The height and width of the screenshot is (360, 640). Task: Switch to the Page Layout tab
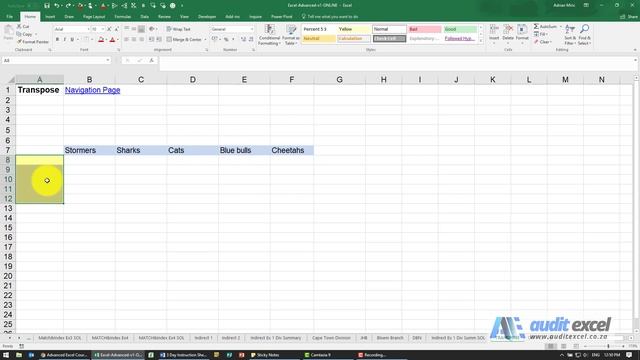click(94, 17)
